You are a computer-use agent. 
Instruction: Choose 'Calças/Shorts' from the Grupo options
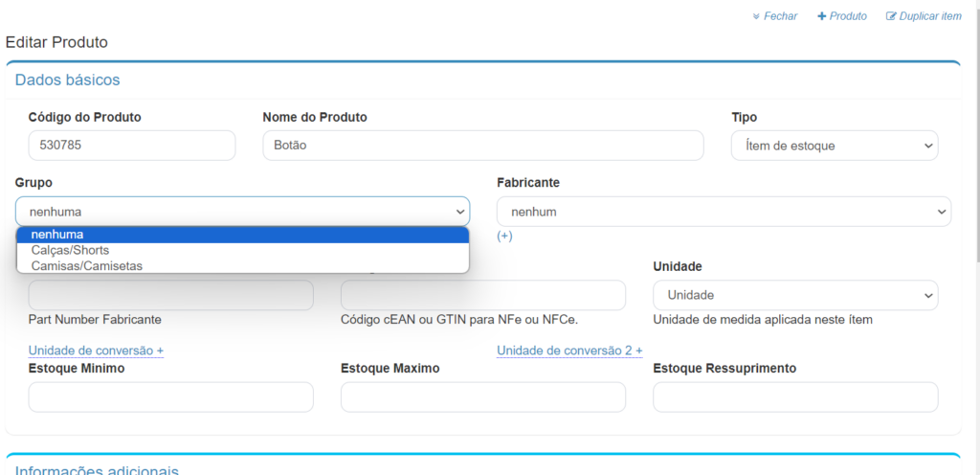click(242, 250)
